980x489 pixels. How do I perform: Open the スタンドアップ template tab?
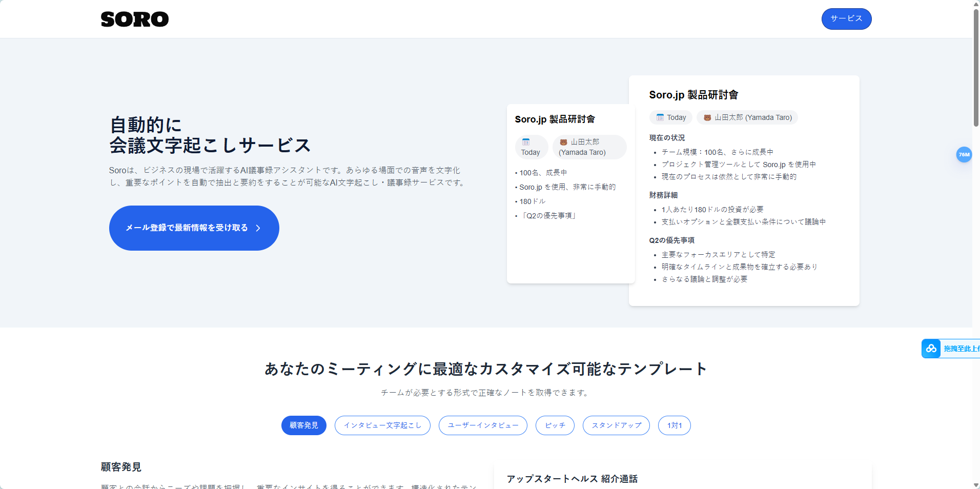click(616, 425)
